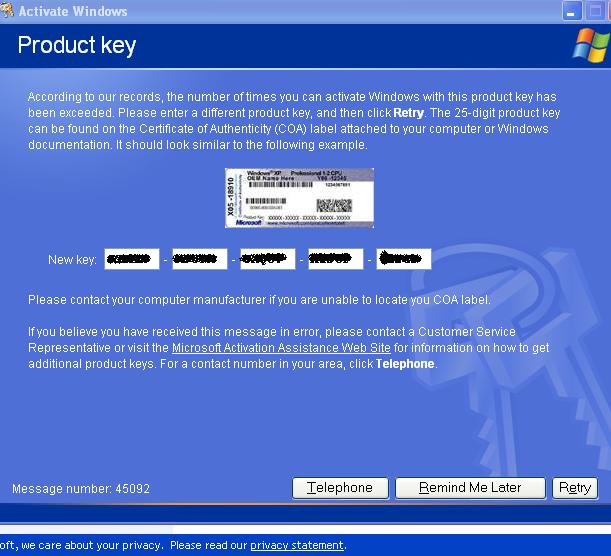The image size is (611, 556).
Task: Choose Remind Me Later
Action: 470,488
